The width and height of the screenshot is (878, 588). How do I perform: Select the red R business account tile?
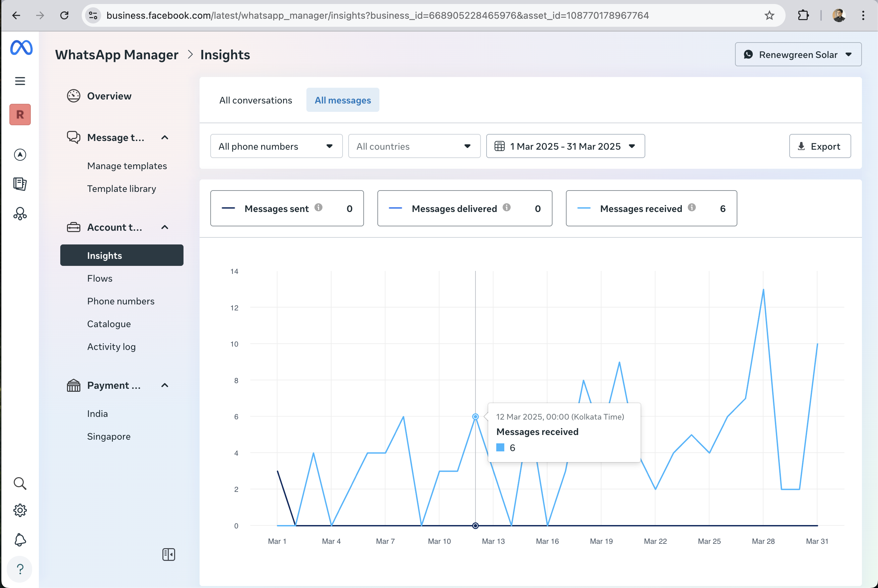(20, 115)
